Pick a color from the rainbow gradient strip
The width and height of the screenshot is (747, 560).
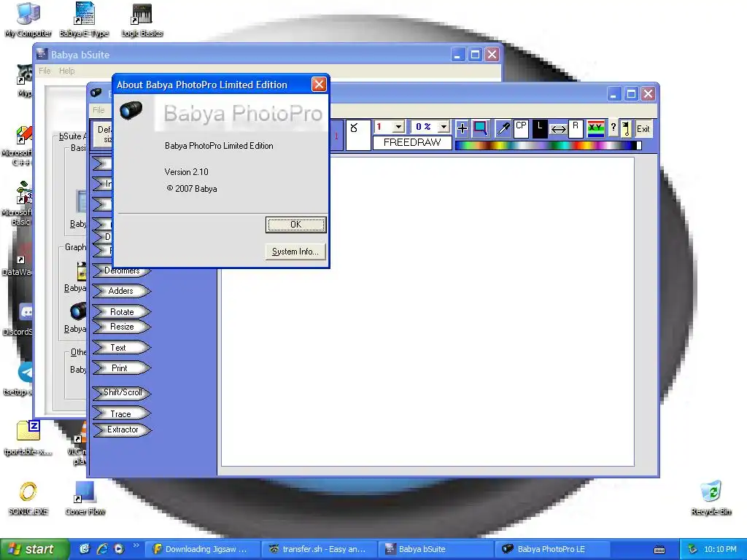[x=546, y=145]
